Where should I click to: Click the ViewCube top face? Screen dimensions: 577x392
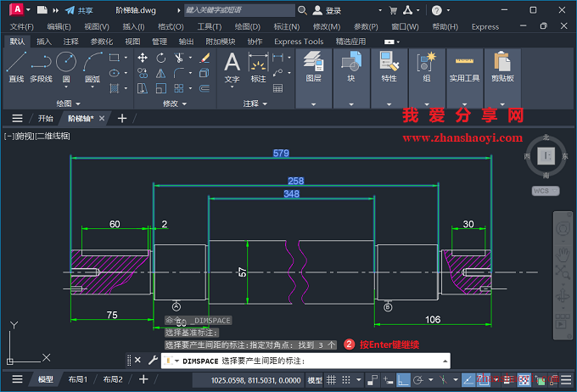click(x=546, y=155)
